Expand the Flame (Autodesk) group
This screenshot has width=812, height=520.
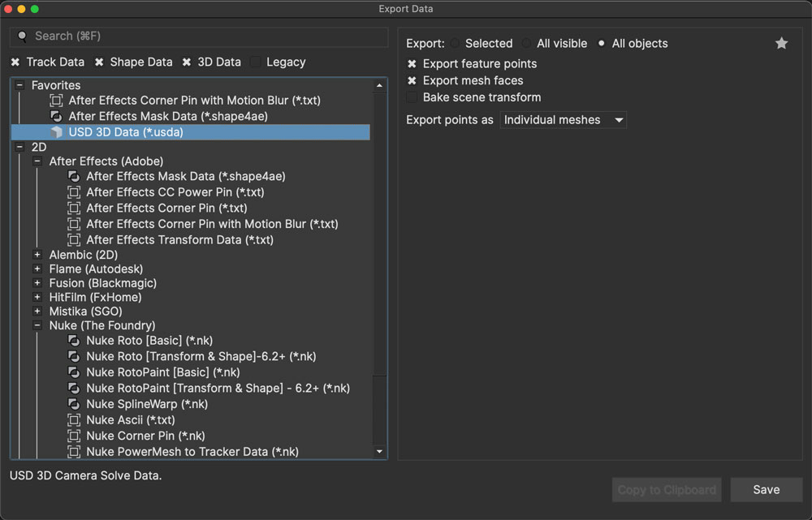(37, 269)
